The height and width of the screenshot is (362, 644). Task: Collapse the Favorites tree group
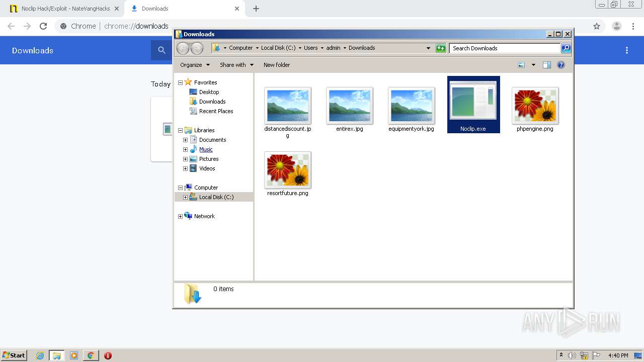[x=180, y=82]
